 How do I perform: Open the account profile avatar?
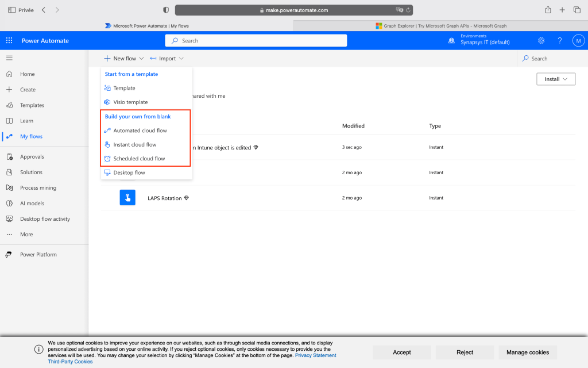coord(578,41)
